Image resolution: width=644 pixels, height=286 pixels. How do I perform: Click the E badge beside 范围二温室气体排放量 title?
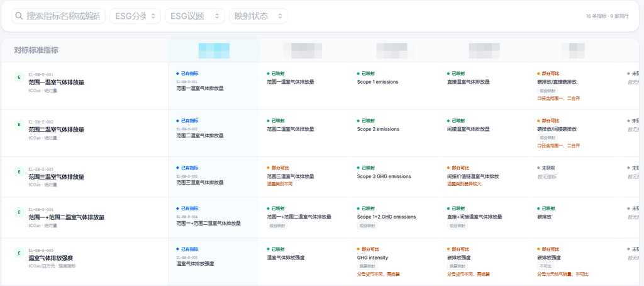pos(19,124)
